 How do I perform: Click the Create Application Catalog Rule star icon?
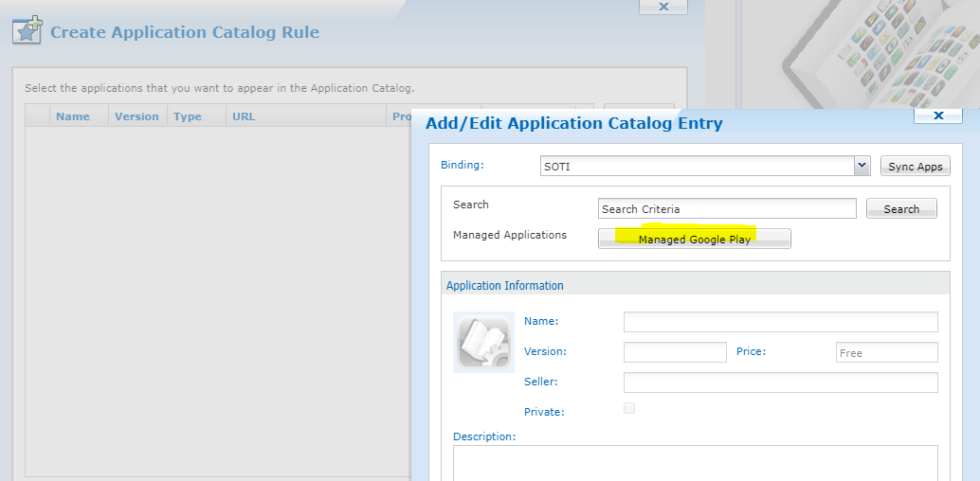(x=27, y=30)
